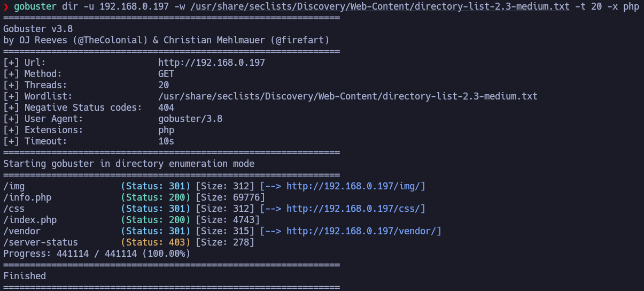Select the /server-status result entry
The image size is (644, 291).
[x=41, y=242]
